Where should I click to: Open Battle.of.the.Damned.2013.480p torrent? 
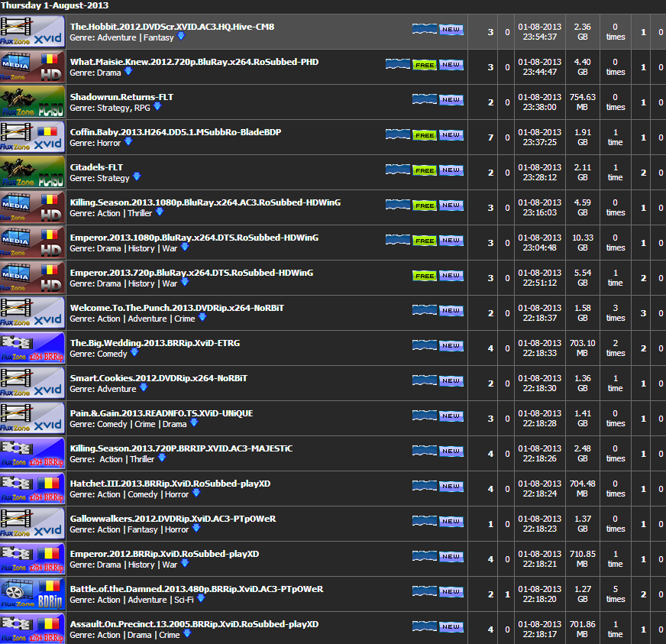196,589
